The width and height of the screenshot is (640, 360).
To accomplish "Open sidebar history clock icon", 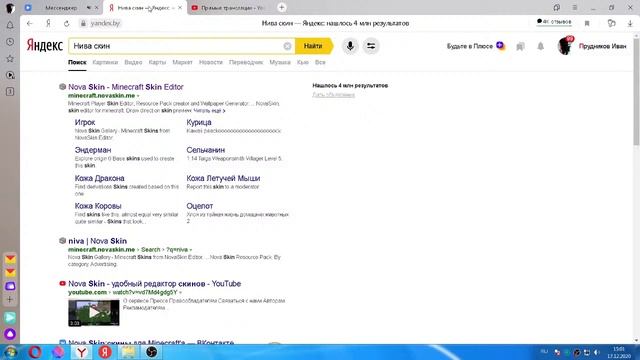I will 10,42.
